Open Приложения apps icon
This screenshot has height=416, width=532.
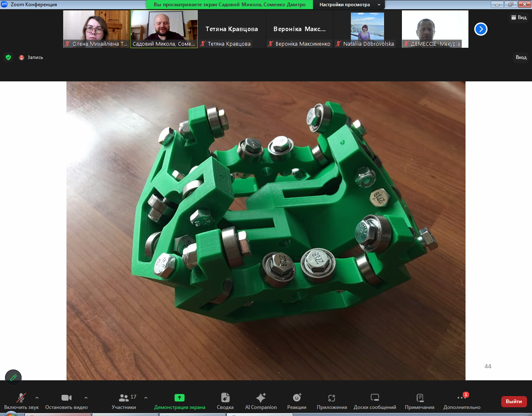(x=332, y=398)
